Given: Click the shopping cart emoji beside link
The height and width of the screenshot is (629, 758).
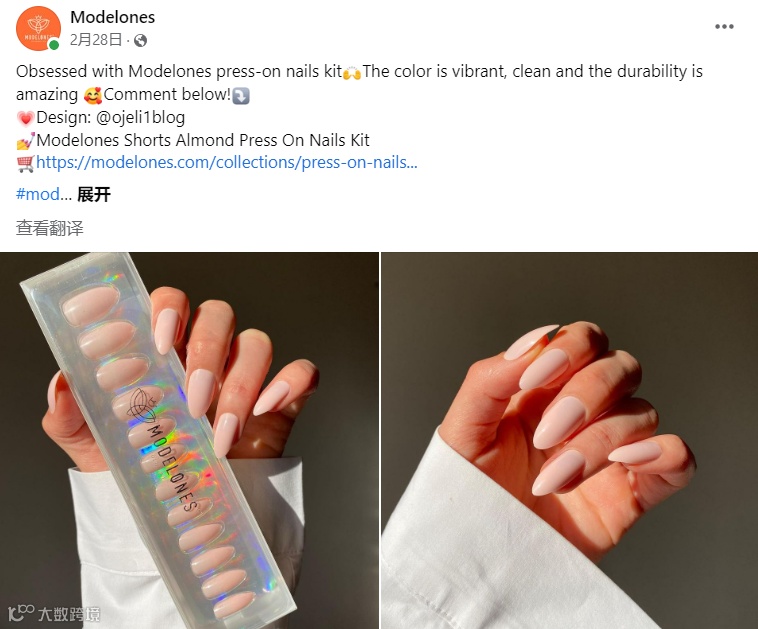Looking at the screenshot, I should 25,163.
